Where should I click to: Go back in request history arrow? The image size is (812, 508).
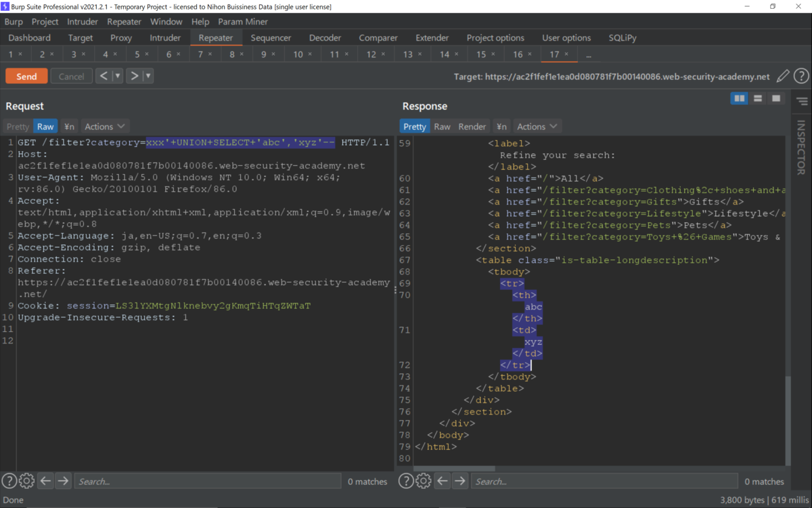click(x=104, y=76)
